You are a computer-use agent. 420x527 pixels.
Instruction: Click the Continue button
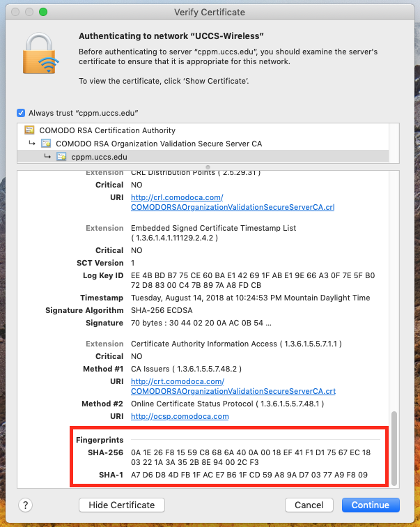click(x=371, y=505)
